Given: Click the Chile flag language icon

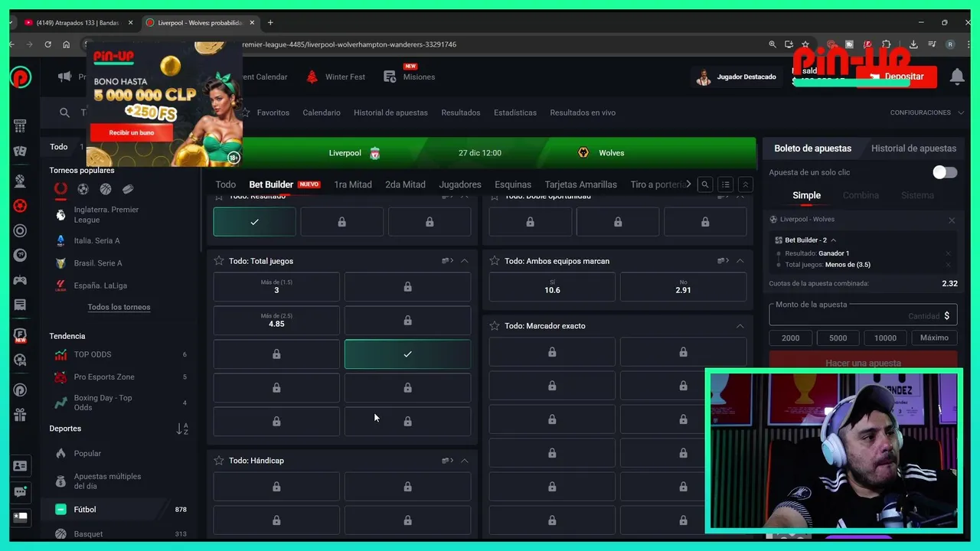Looking at the screenshot, I should point(20,517).
